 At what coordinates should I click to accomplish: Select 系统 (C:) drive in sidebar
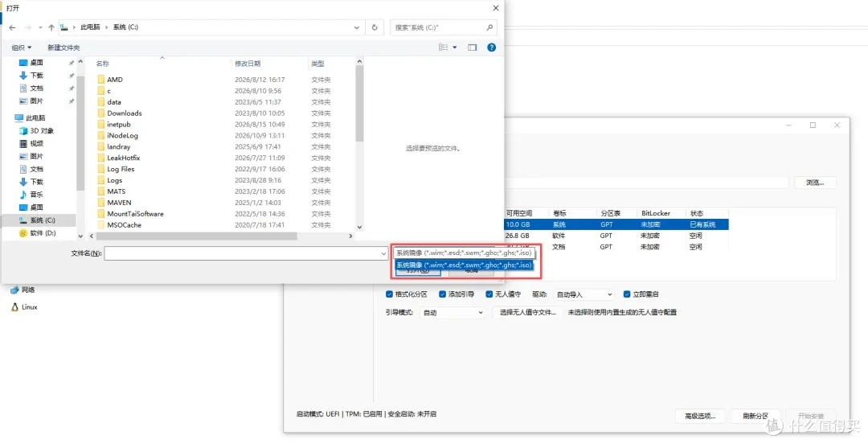(38, 220)
